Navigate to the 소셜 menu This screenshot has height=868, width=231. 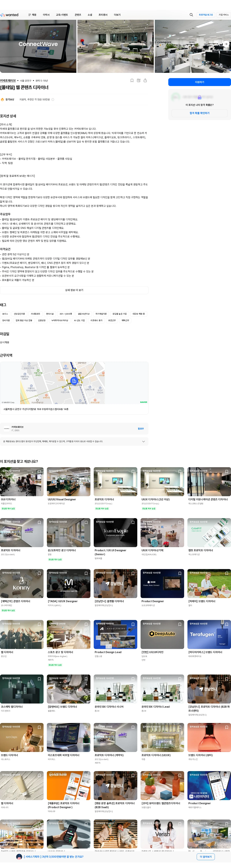[90, 15]
